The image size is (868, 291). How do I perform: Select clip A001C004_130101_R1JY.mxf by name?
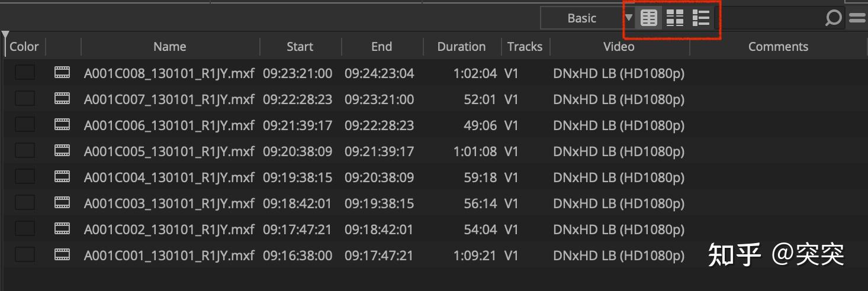(169, 177)
